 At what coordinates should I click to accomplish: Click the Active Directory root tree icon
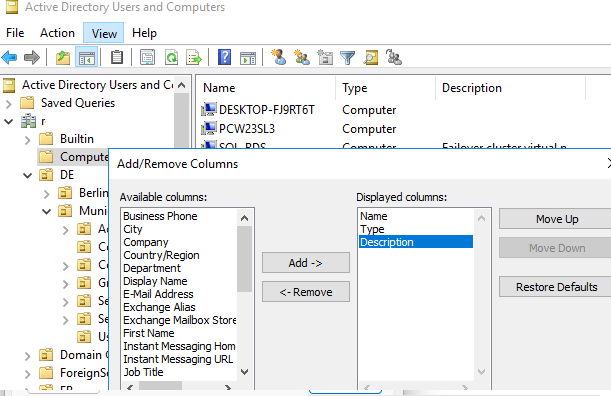pos(9,85)
